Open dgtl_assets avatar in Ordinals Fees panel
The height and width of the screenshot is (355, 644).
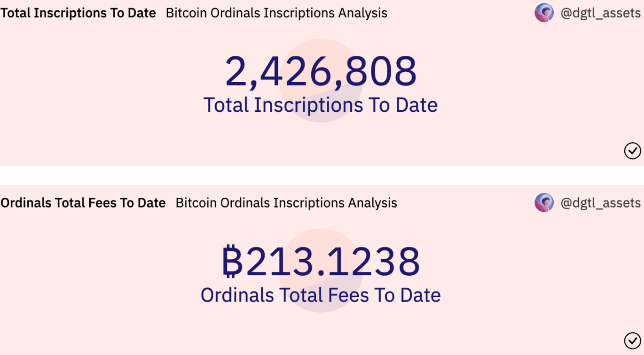tap(544, 203)
